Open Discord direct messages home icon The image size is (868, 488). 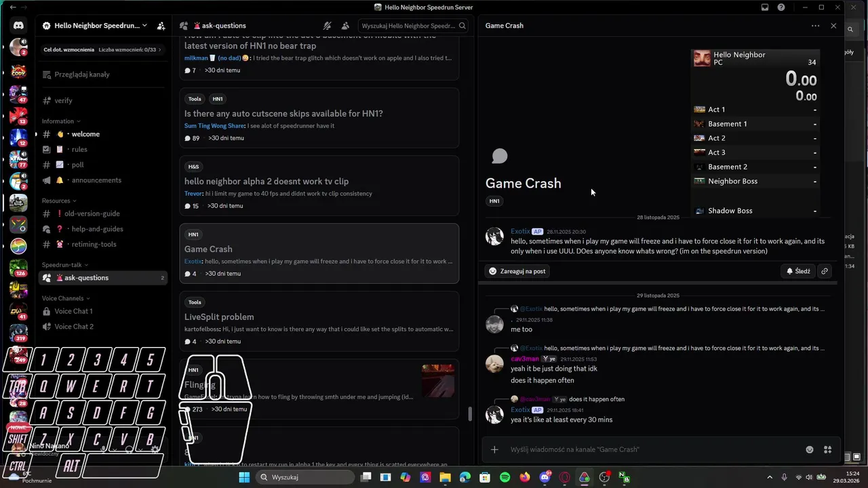coord(18,26)
